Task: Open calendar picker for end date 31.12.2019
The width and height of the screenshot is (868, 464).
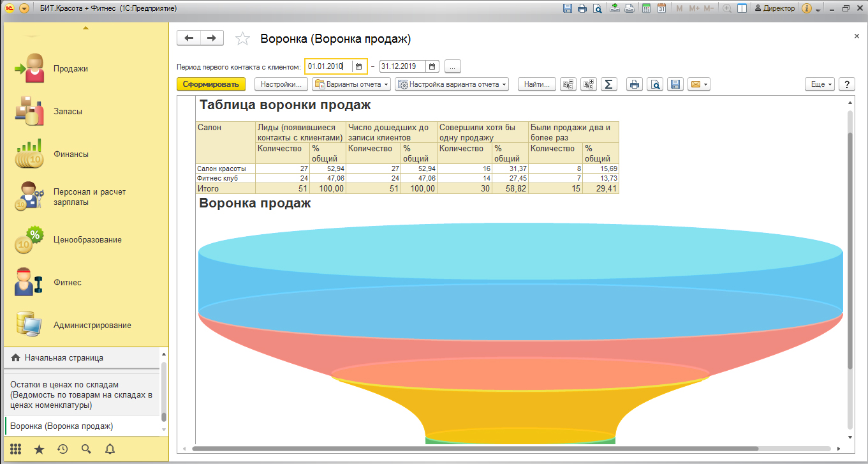Action: pos(432,66)
